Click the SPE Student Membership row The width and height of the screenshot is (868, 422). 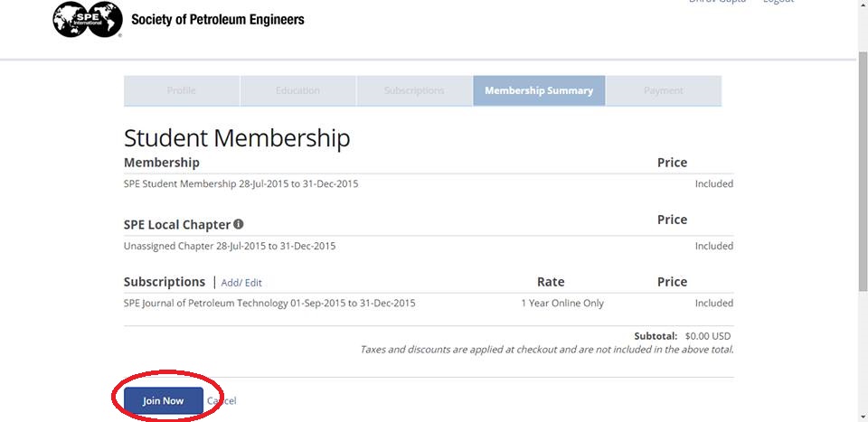(x=241, y=183)
